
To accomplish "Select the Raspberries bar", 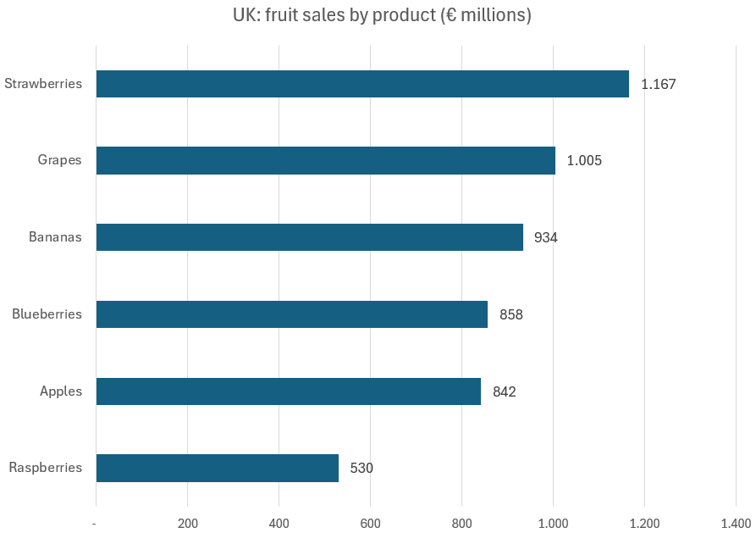I will click(218, 468).
